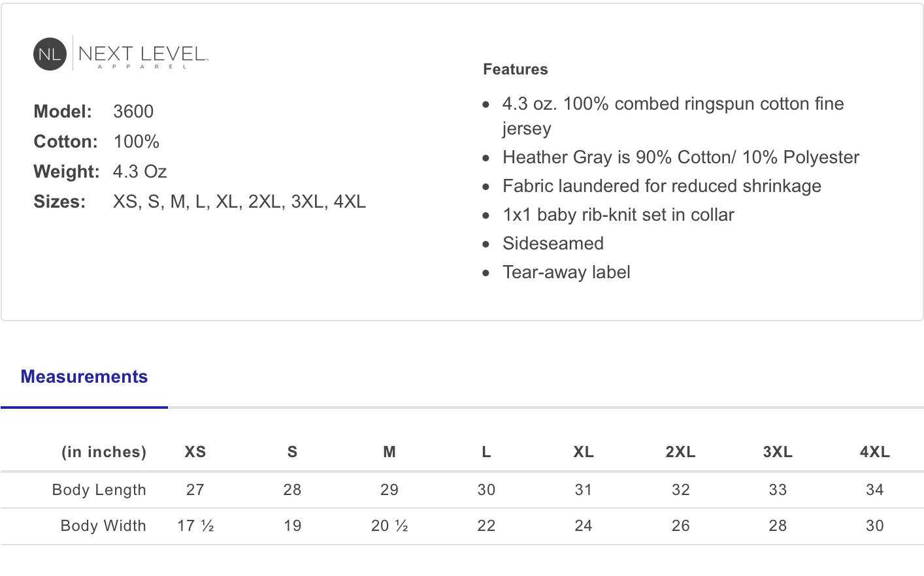Select the Sideseamed feature bullet

click(x=553, y=244)
